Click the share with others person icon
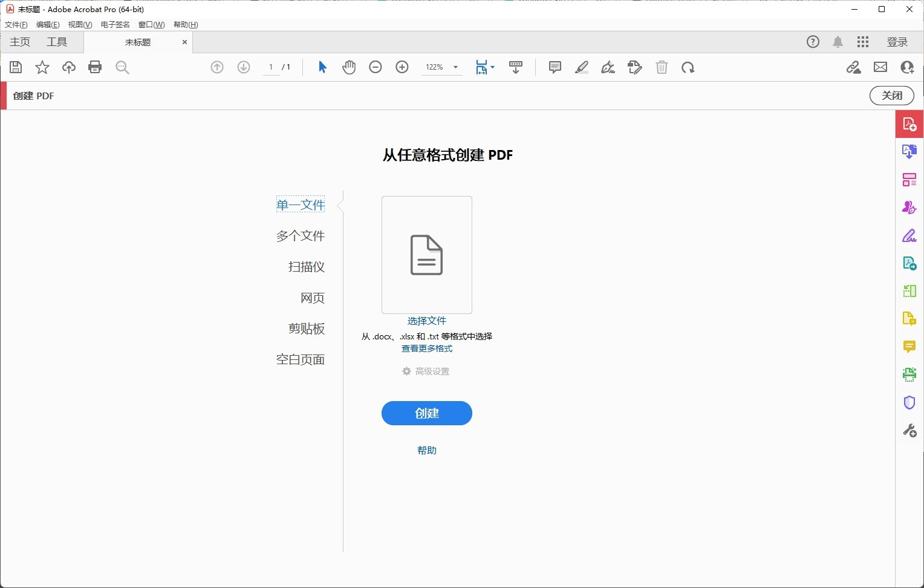The image size is (924, 588). pos(907,67)
